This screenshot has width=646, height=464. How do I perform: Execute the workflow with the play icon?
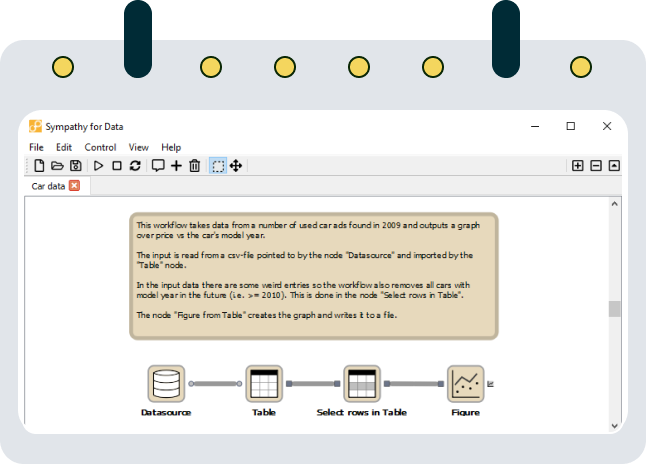[98, 166]
